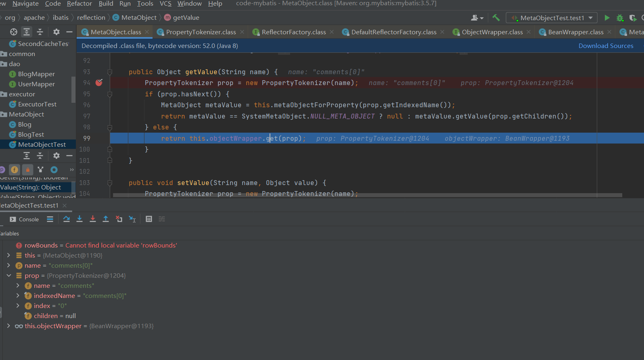
Task: Expand the this.objectWrapper watch variable
Action: (8, 326)
